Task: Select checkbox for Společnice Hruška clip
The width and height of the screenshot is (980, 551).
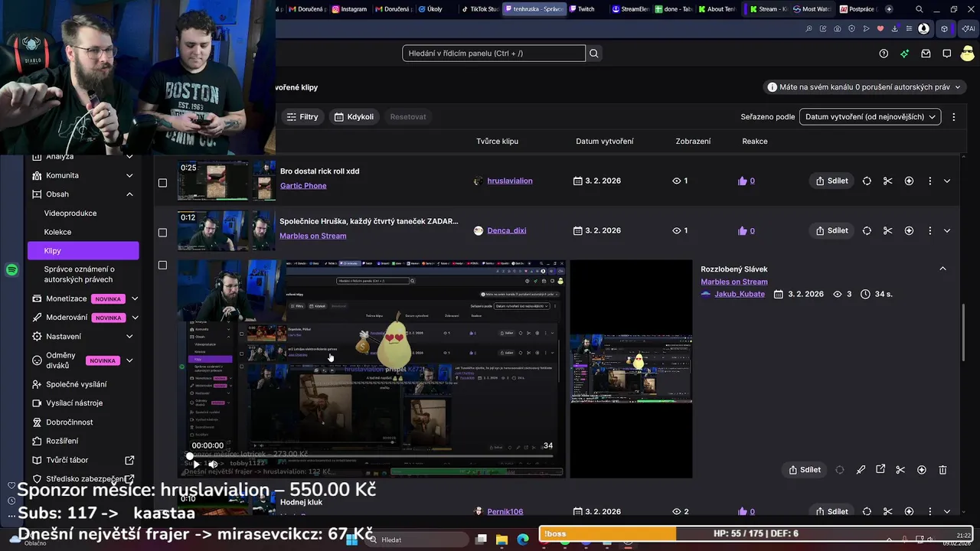Action: tap(162, 233)
